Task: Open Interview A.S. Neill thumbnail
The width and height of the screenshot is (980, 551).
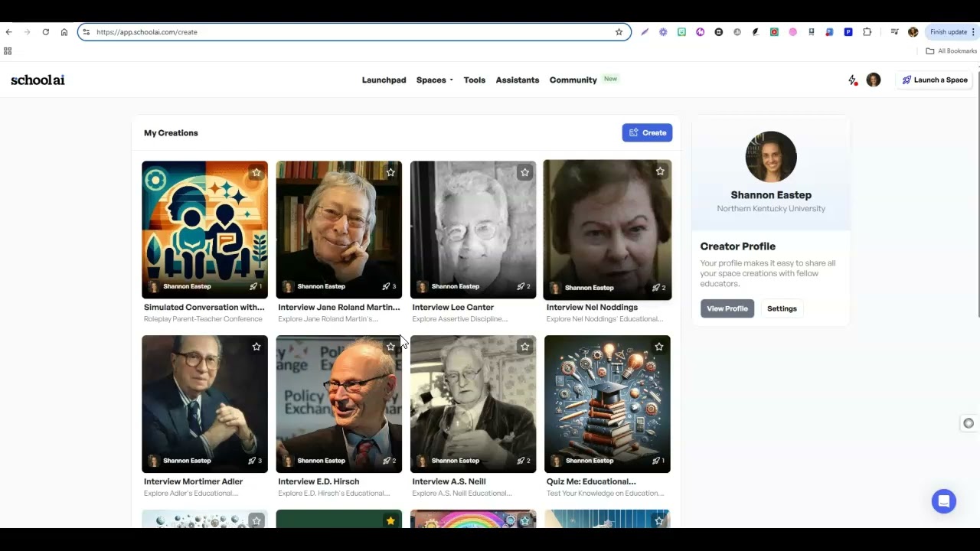Action: [x=473, y=404]
